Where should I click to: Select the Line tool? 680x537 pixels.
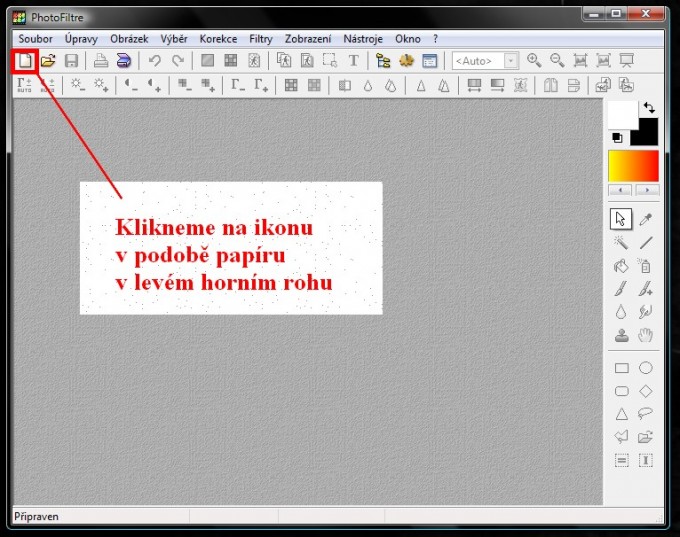pos(646,242)
